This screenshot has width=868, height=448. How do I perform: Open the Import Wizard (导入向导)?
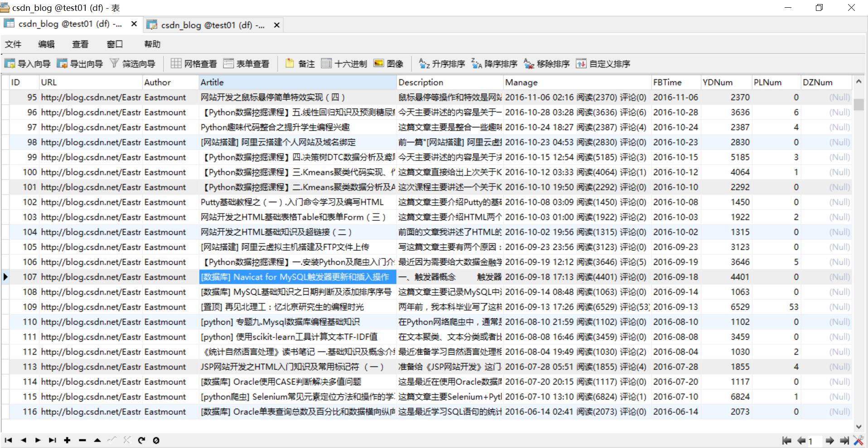pos(28,63)
